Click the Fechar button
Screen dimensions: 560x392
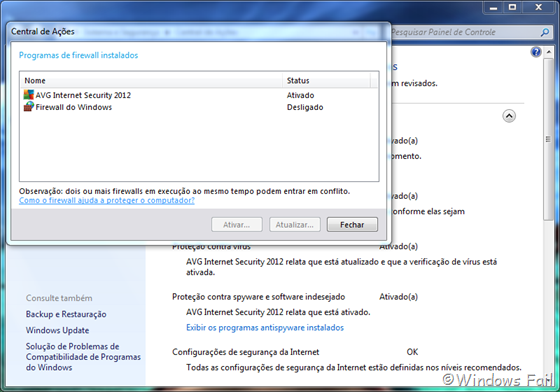352,225
